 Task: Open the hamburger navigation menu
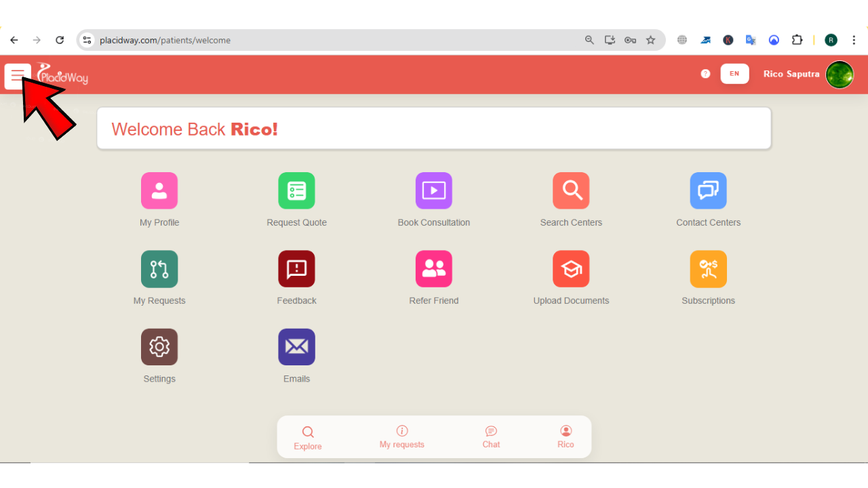[18, 75]
